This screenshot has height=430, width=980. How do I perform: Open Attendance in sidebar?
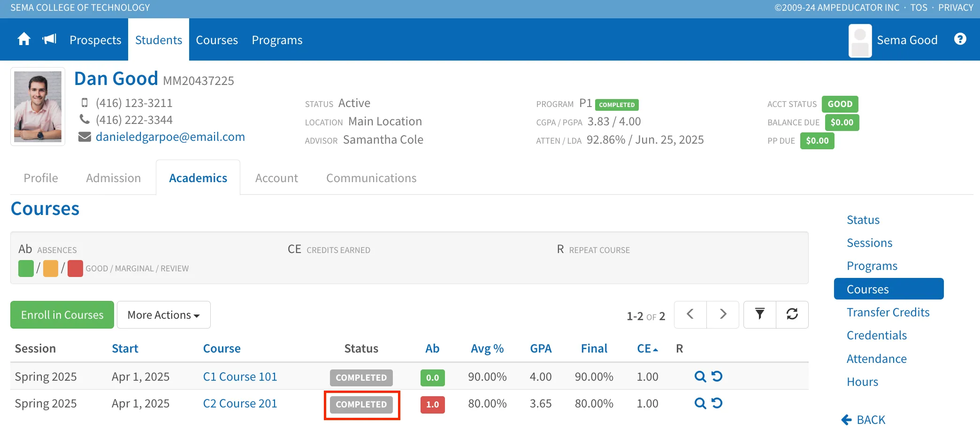876,359
